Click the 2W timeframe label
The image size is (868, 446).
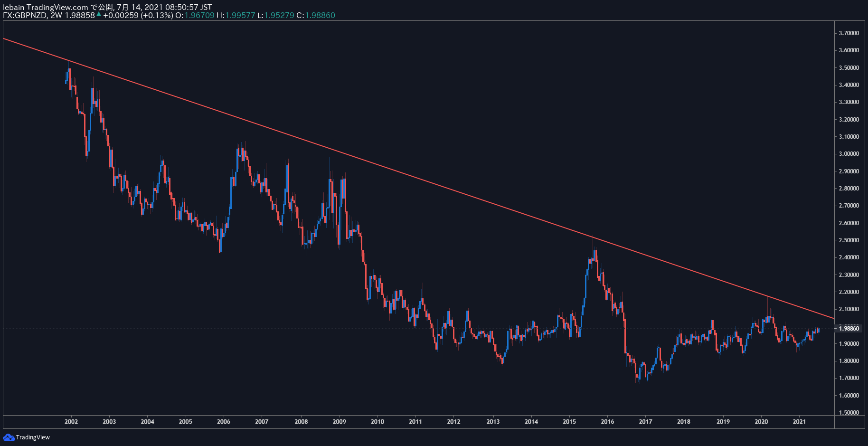click(x=56, y=15)
